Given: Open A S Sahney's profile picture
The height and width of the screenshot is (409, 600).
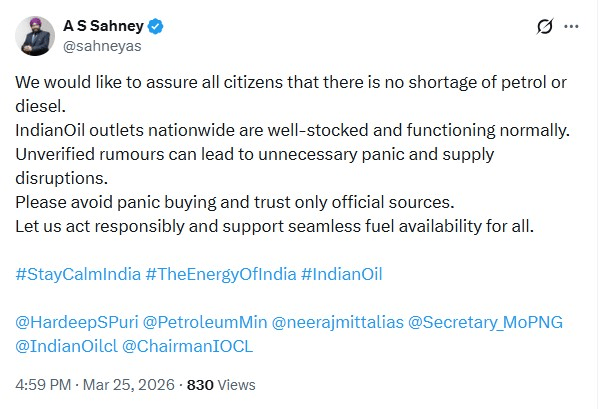Looking at the screenshot, I should tap(35, 36).
